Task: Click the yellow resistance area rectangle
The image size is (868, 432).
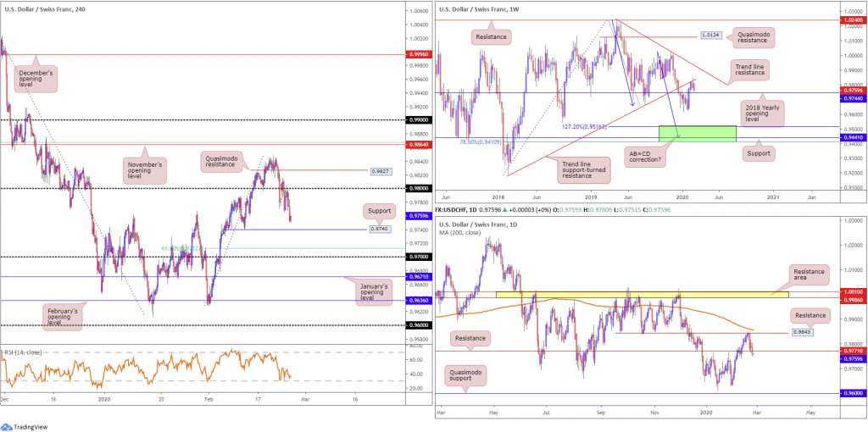Action: pyautogui.click(x=641, y=294)
